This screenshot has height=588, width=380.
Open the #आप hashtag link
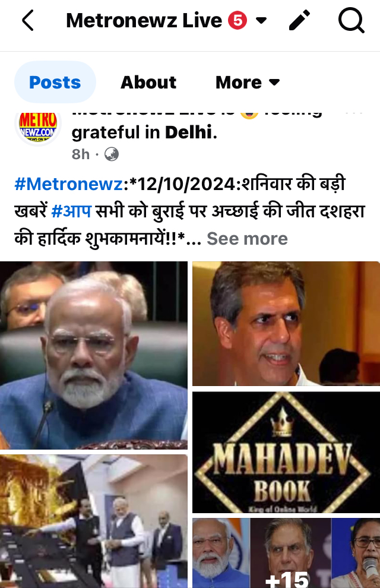tap(71, 211)
